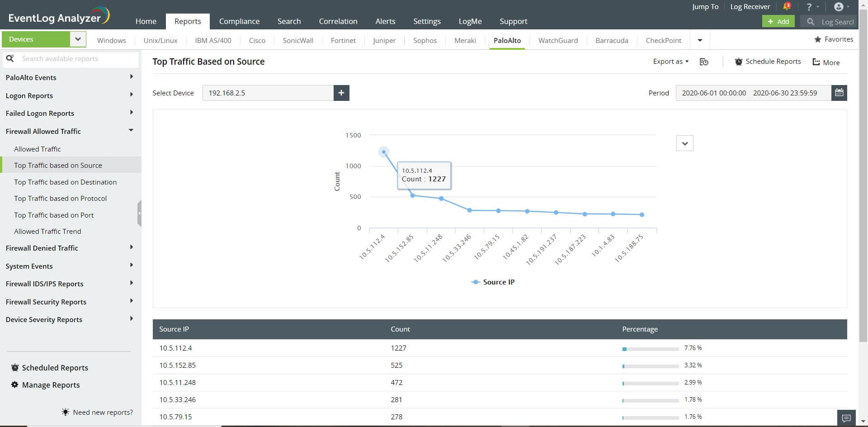Click the 10.5.112.4 chart data point

[384, 152]
